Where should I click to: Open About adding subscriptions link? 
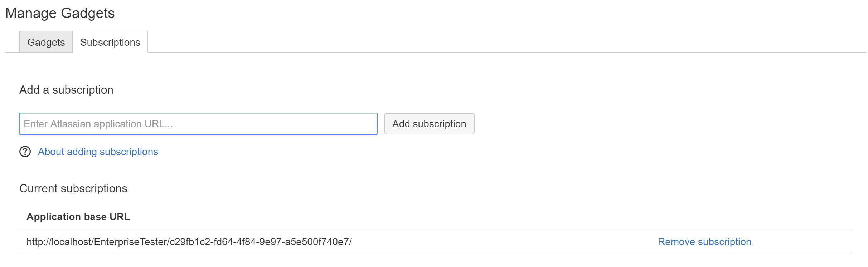98,152
